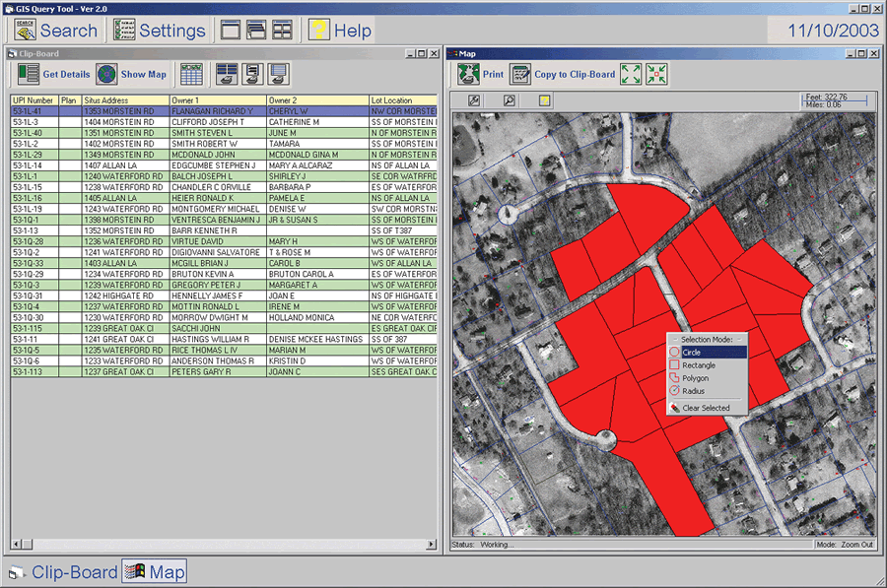Zoom to selected parcels with inward arrows
This screenshot has width=887, height=588.
656,74
